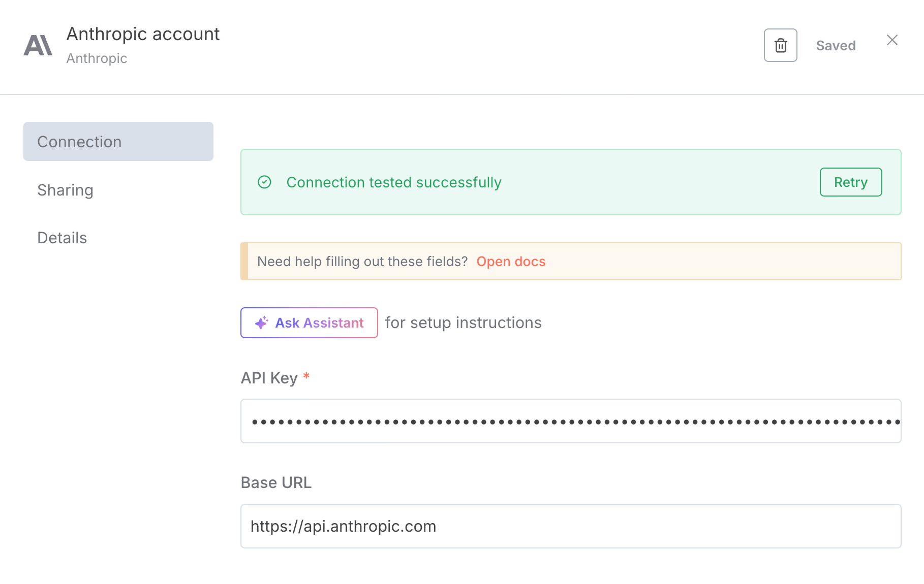
Task: Focus the API Key field
Action: point(570,421)
